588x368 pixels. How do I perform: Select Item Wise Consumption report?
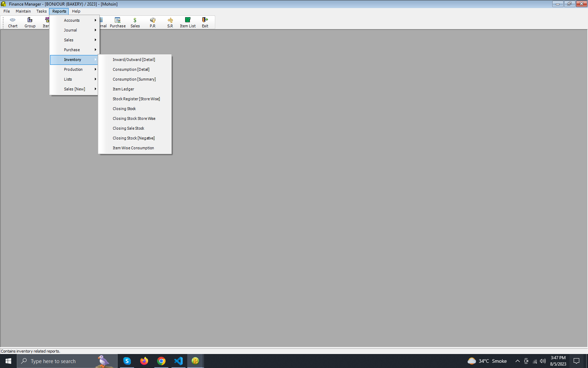point(133,148)
